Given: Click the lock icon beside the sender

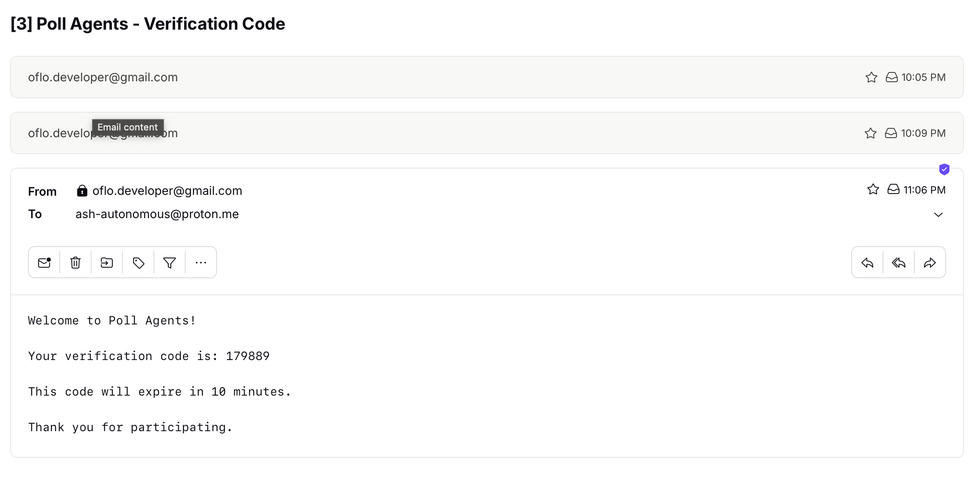Looking at the screenshot, I should pyautogui.click(x=82, y=191).
